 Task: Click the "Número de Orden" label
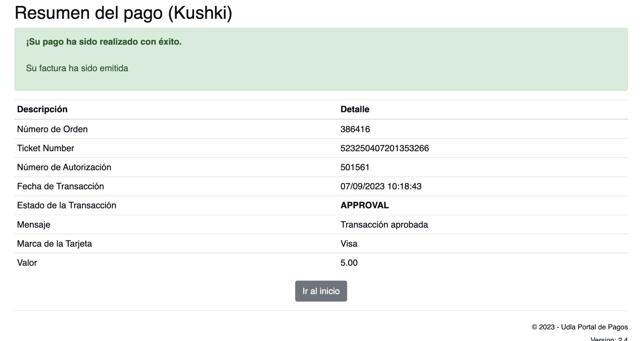[52, 129]
